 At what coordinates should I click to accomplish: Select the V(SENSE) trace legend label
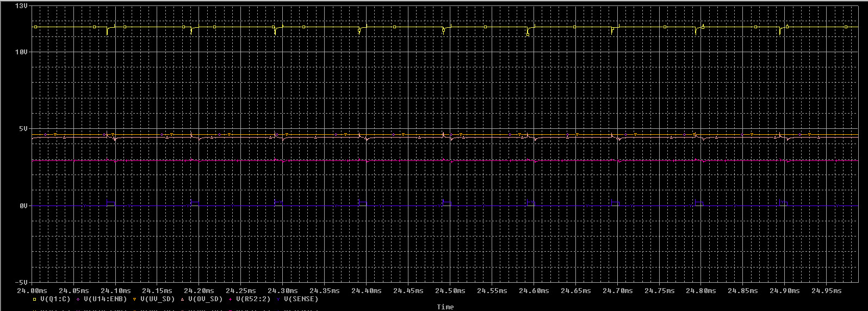[301, 299]
